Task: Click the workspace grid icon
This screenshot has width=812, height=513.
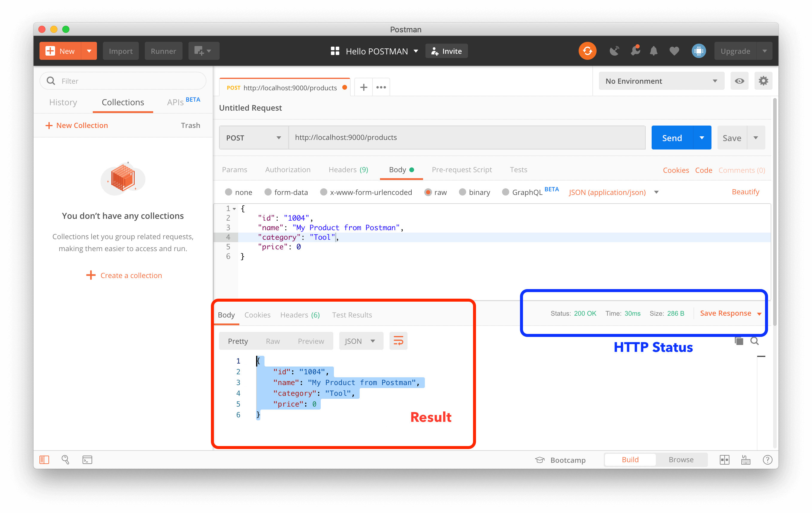Action: [x=334, y=51]
